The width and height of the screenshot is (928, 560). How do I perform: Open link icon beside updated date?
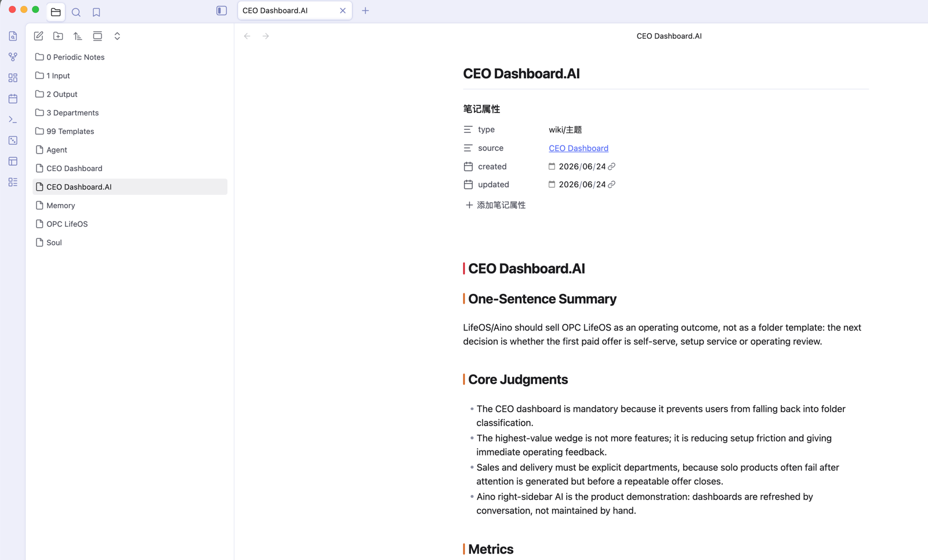click(x=611, y=184)
